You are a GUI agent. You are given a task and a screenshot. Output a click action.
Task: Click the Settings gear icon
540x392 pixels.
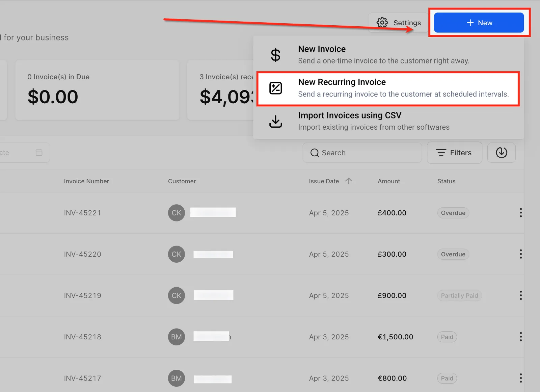click(x=382, y=23)
